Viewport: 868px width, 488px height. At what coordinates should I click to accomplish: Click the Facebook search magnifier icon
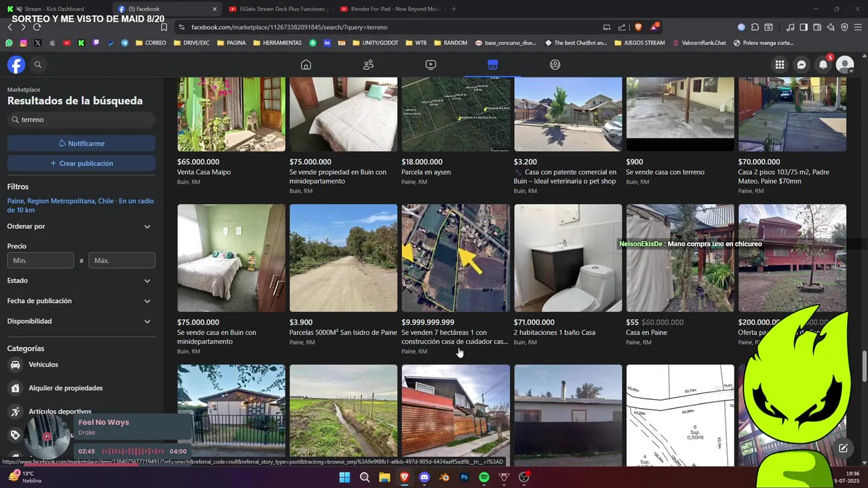(x=38, y=64)
